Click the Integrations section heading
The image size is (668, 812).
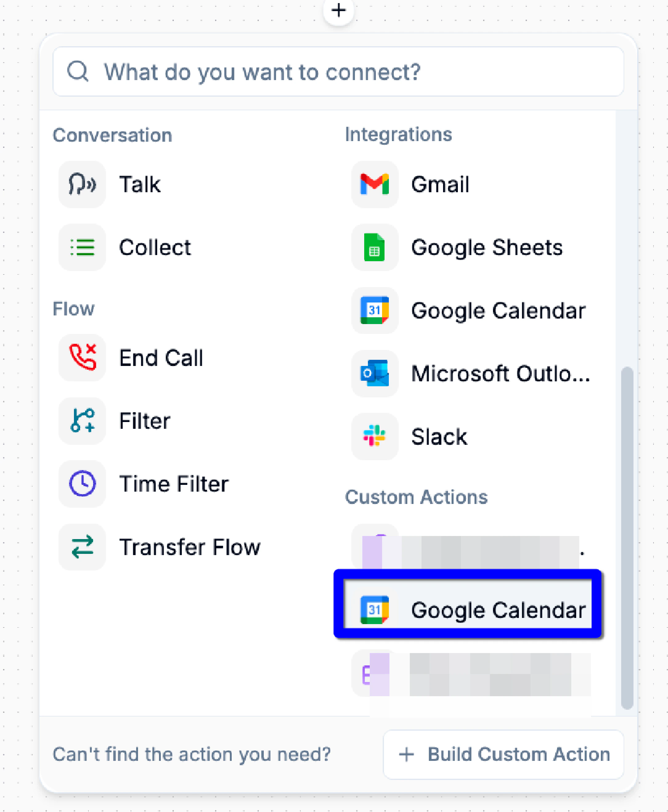pos(399,134)
